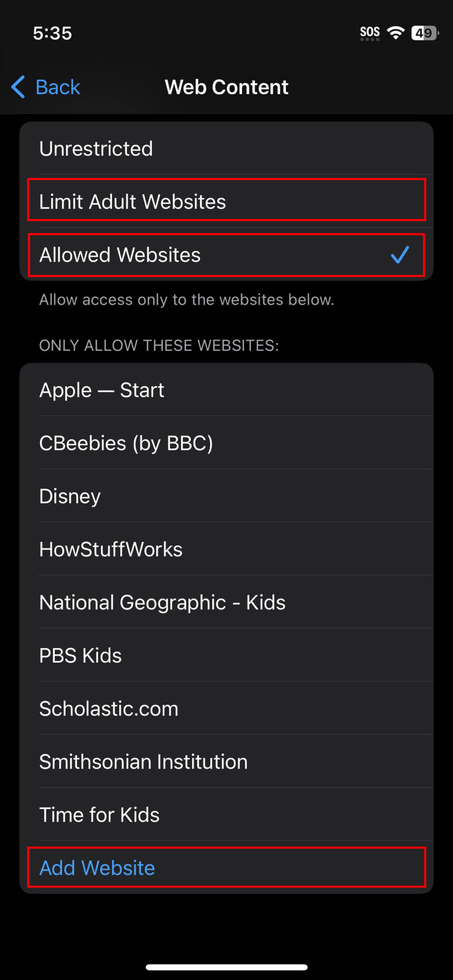This screenshot has height=980, width=453.
Task: Select Limit Adult Websites option
Action: coord(226,201)
